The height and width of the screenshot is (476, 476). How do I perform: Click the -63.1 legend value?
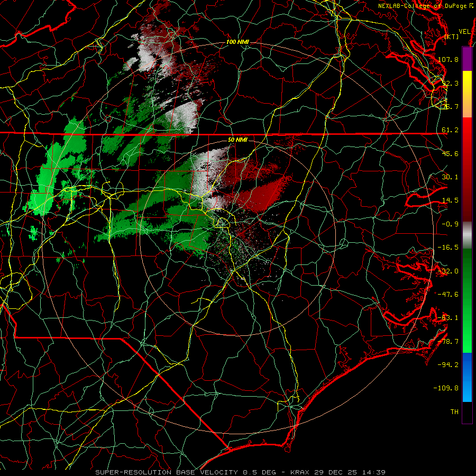click(448, 318)
